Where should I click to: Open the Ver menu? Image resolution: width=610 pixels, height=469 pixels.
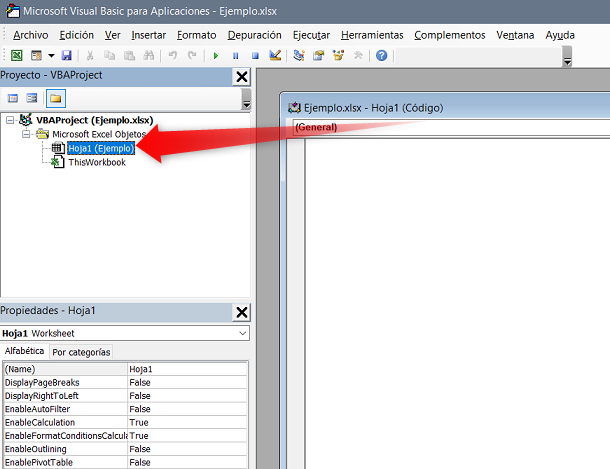pos(112,35)
